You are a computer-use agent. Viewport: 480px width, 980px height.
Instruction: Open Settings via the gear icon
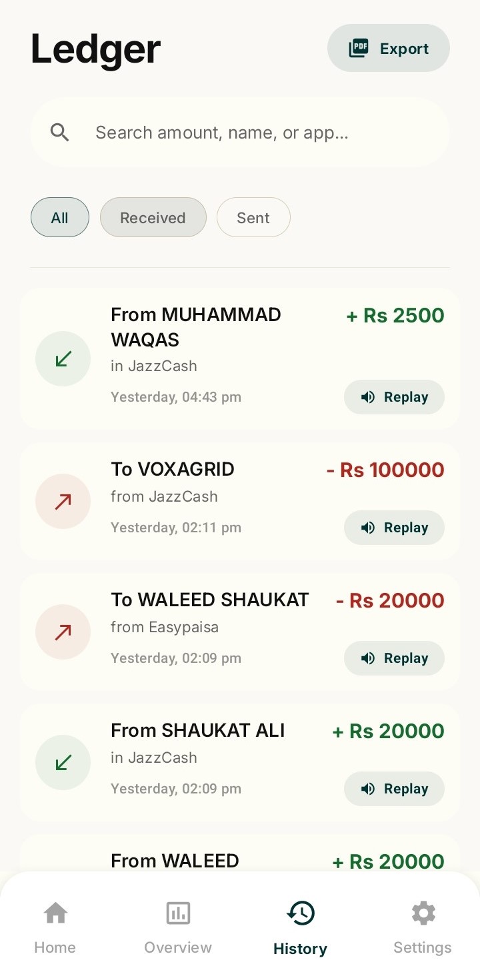tap(423, 928)
